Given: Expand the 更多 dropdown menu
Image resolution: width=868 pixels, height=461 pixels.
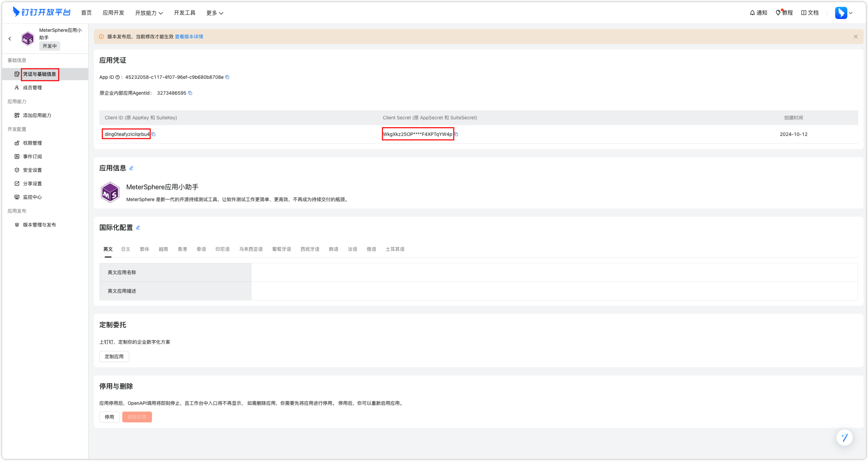Looking at the screenshot, I should click(214, 13).
